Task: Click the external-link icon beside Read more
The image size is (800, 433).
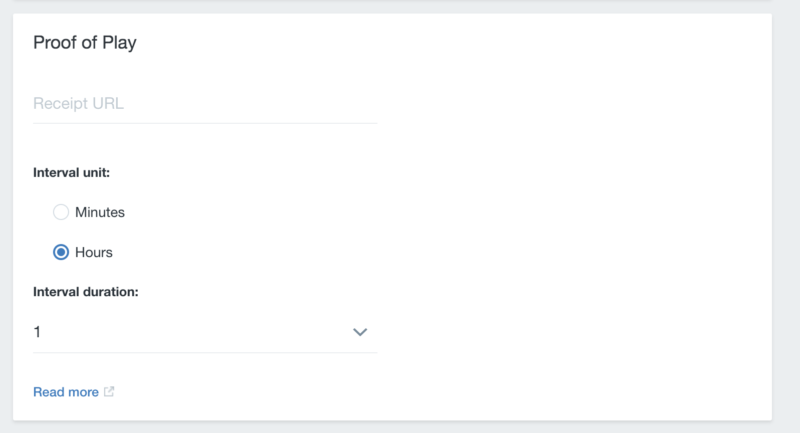Action: click(x=109, y=392)
